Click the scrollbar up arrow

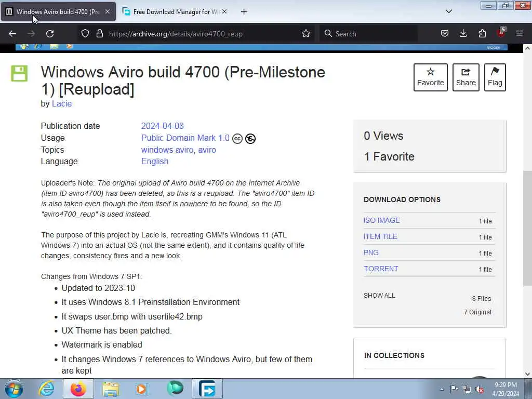(x=527, y=48)
